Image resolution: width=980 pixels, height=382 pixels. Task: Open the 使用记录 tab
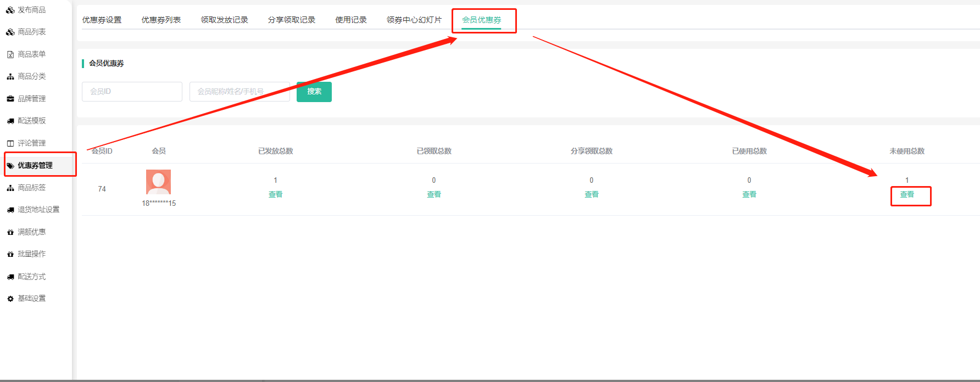[351, 20]
